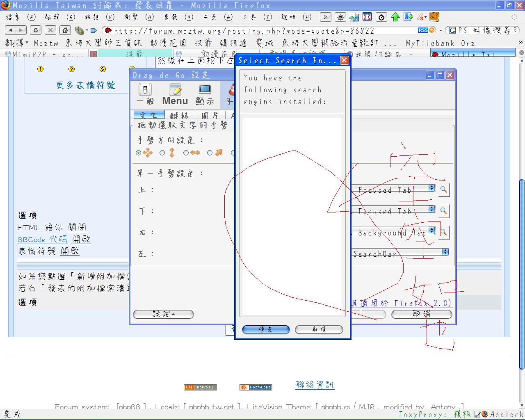Image resolution: width=525 pixels, height=420 pixels.
Task: Select the four-direction gesture radio button
Action: point(138,153)
